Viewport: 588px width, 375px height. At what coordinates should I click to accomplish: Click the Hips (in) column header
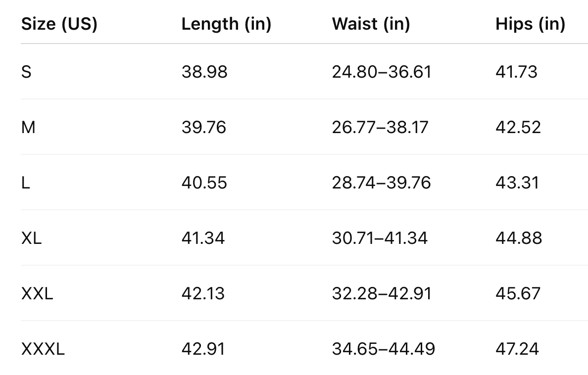530,24
